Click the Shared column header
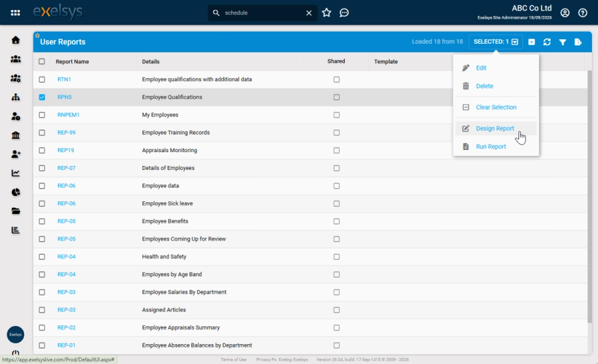This screenshot has width=598, height=364. click(x=336, y=61)
